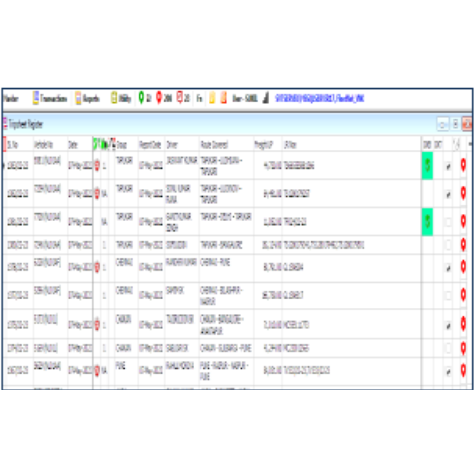Image resolution: width=476 pixels, height=476 pixels.
Task: Click the green dollar icon in first row
Action: 427,165
